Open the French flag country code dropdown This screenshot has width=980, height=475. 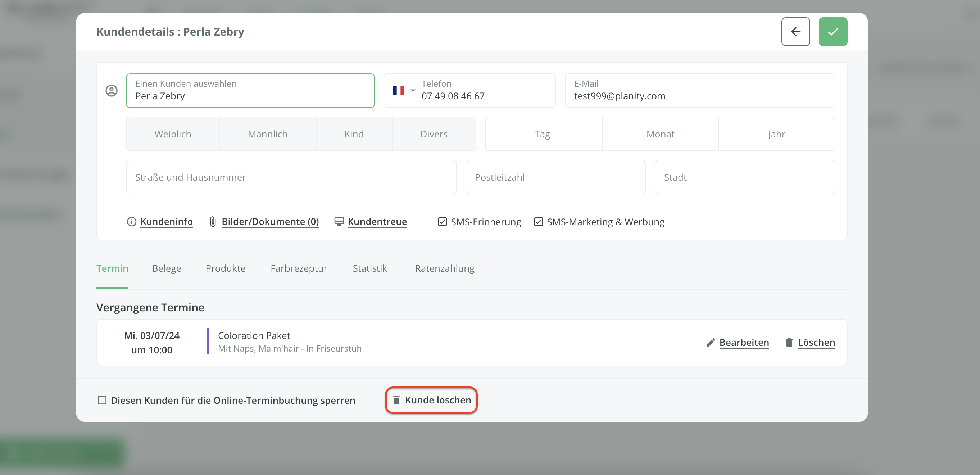point(403,91)
